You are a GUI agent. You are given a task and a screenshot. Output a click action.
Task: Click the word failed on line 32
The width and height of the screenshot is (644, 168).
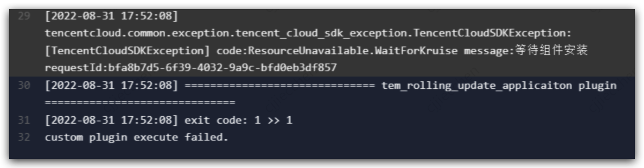(x=206, y=137)
